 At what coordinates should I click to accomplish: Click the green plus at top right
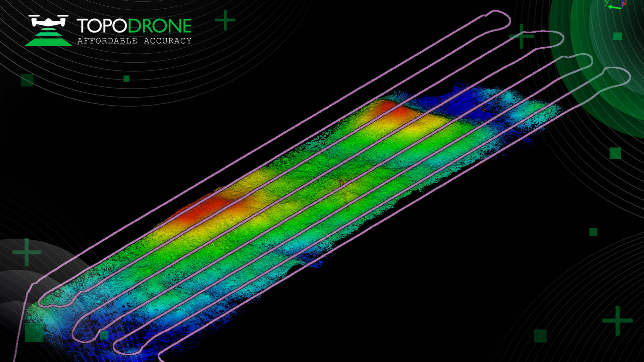point(521,36)
